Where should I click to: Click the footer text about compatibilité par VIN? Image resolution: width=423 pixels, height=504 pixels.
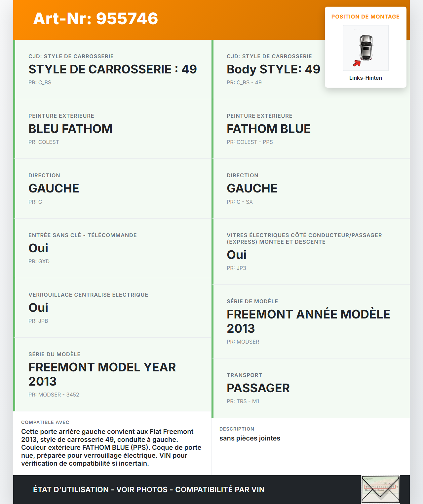(149, 489)
